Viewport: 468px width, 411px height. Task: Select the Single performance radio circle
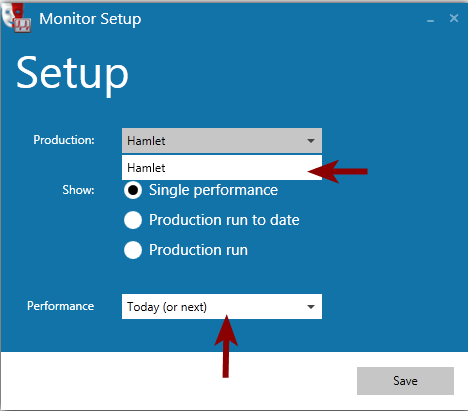click(133, 190)
